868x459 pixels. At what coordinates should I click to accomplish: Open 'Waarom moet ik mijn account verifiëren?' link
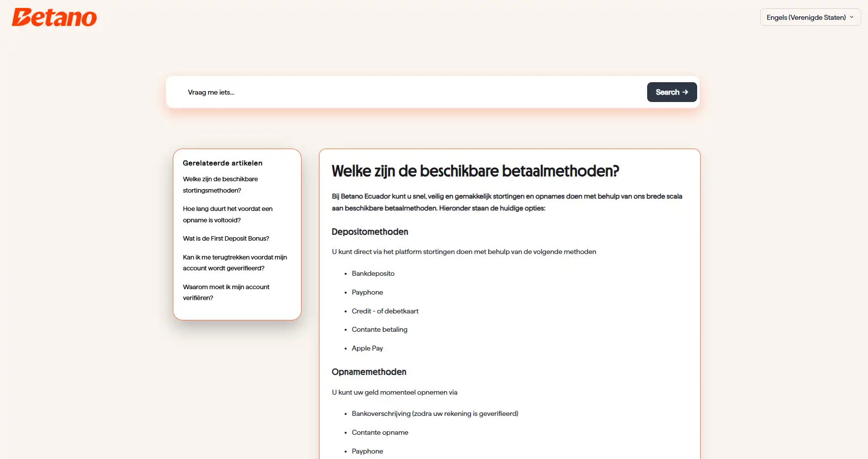pos(226,293)
